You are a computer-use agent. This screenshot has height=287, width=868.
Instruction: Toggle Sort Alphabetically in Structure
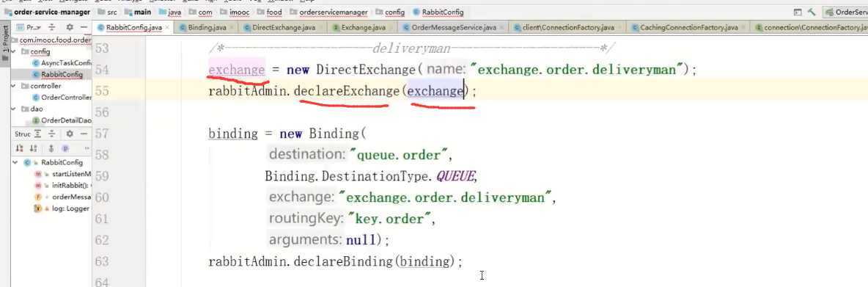[x=33, y=148]
